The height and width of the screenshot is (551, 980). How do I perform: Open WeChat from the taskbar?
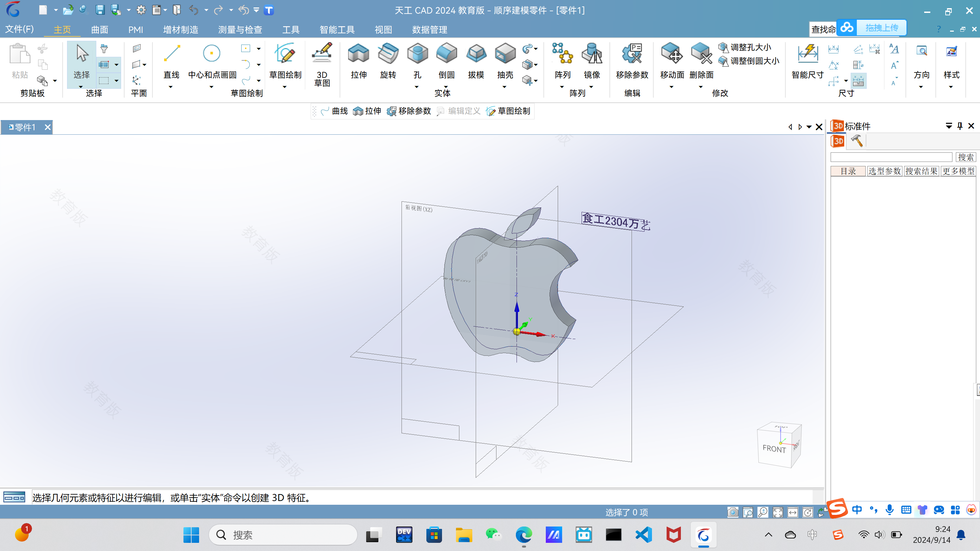pyautogui.click(x=493, y=535)
